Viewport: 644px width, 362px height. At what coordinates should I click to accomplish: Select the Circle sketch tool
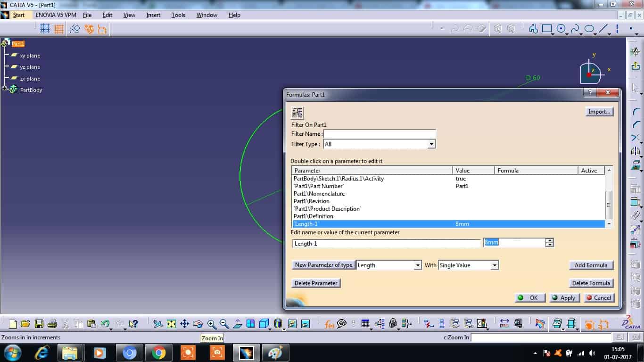click(561, 29)
